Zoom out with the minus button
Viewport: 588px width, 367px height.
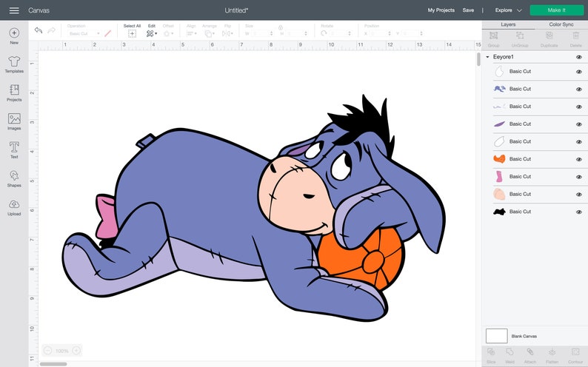pyautogui.click(x=47, y=351)
